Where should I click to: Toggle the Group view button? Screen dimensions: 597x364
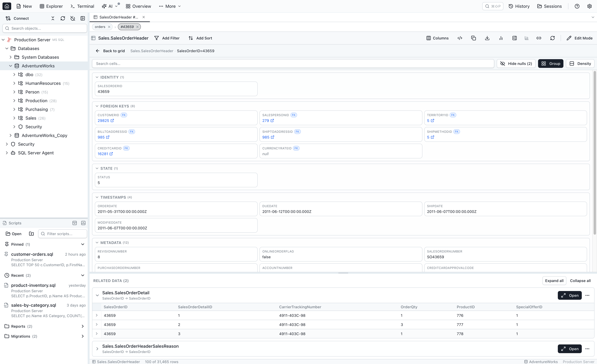(551, 63)
